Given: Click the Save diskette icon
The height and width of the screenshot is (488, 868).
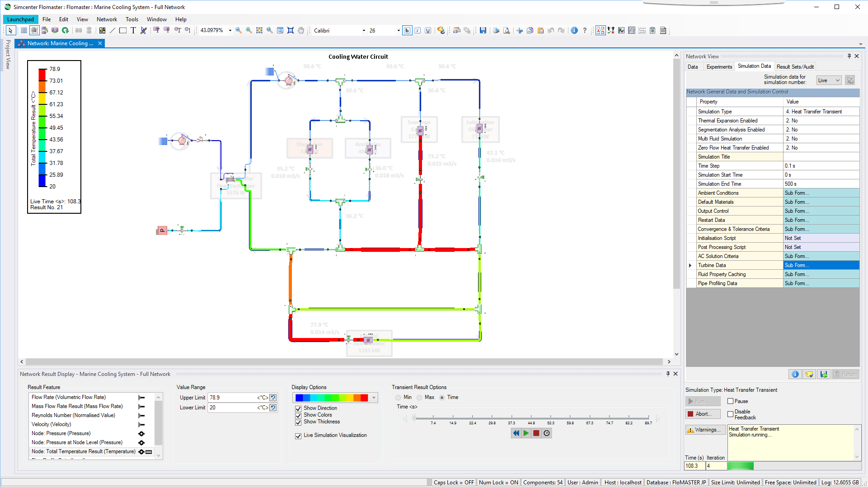Looking at the screenshot, I should [x=483, y=30].
